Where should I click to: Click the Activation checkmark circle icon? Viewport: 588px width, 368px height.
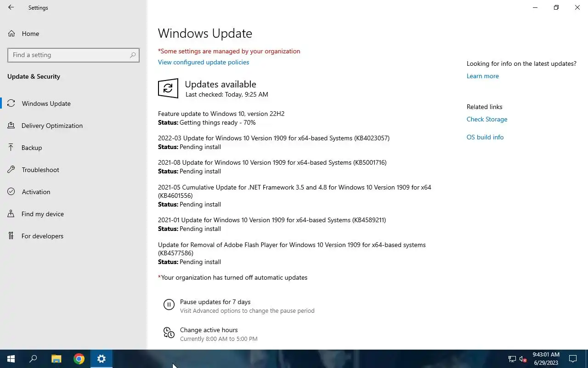11,192
